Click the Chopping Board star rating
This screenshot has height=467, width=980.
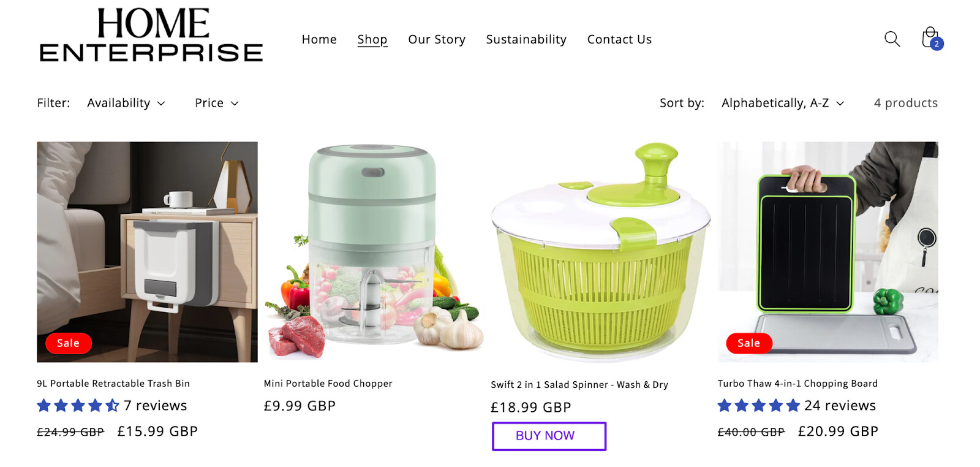(759, 406)
